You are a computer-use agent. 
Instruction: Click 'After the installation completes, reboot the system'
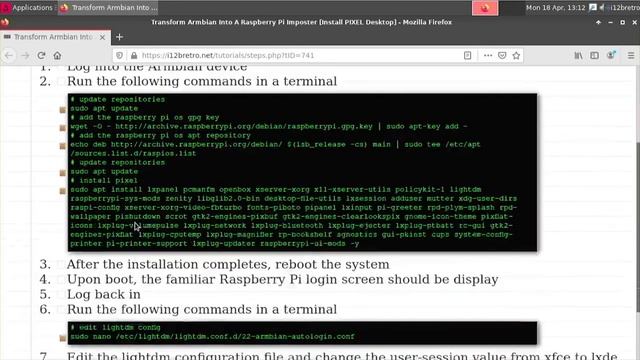coord(228,264)
